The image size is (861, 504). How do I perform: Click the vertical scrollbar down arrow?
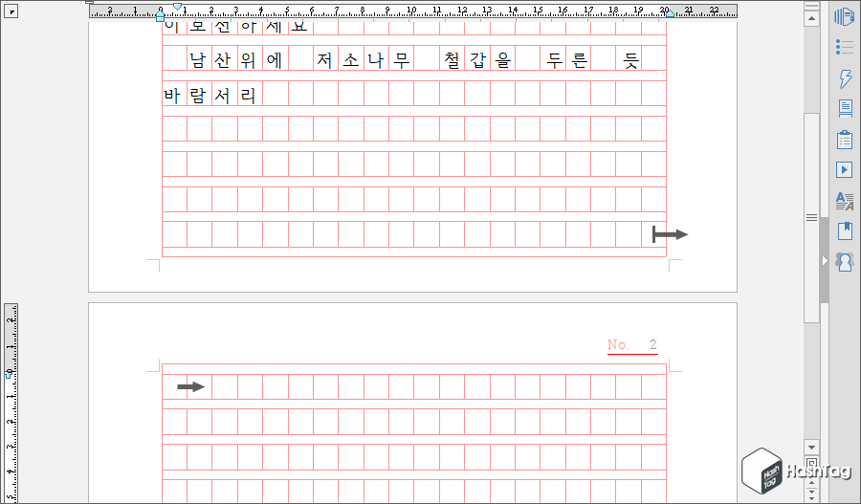[x=811, y=447]
